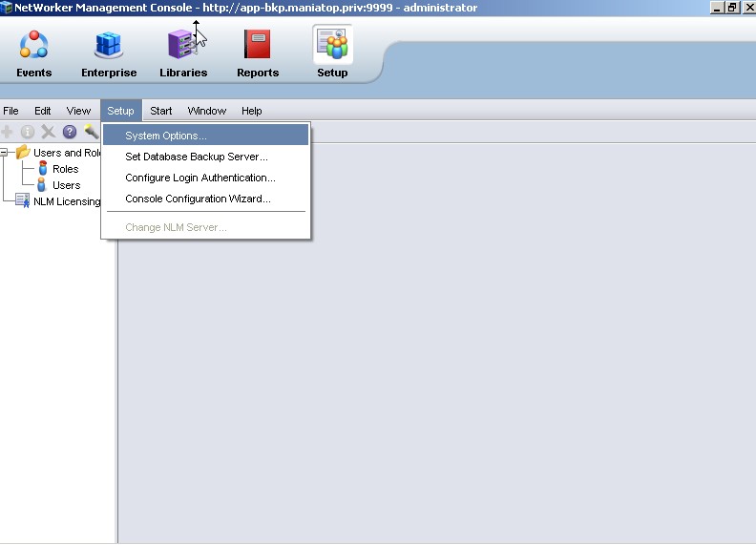Choose Configure Login Authentication...
The height and width of the screenshot is (545, 756).
coord(205,178)
